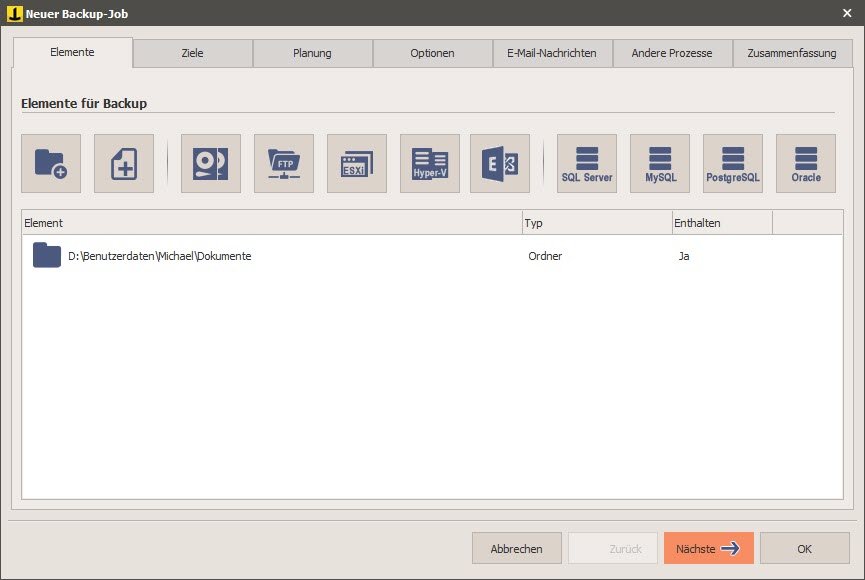This screenshot has height=580, width=865.
Task: Add ESXi virtual machine backup
Action: click(356, 163)
